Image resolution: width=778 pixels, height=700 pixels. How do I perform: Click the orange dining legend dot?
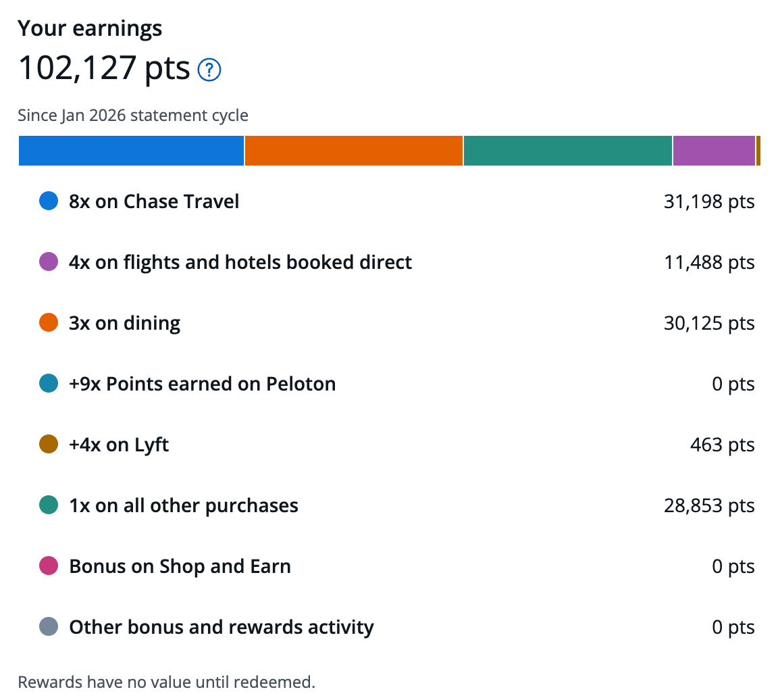pos(49,323)
